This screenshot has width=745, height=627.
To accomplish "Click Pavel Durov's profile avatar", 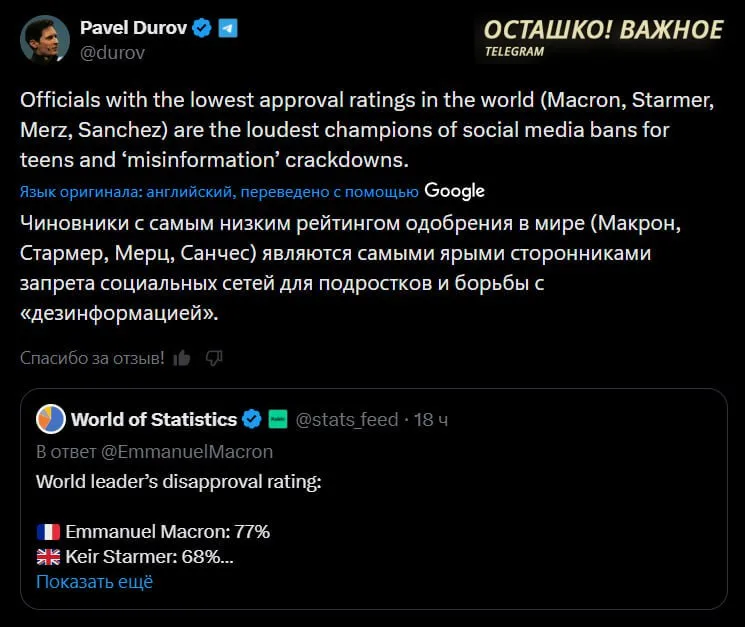I will 45,40.
